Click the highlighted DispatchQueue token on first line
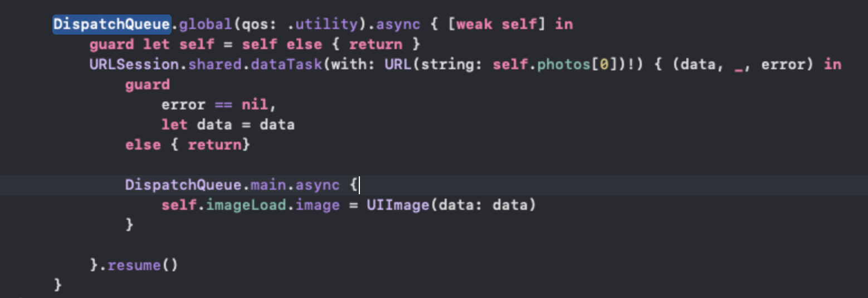The height and width of the screenshot is (298, 868). pos(111,25)
